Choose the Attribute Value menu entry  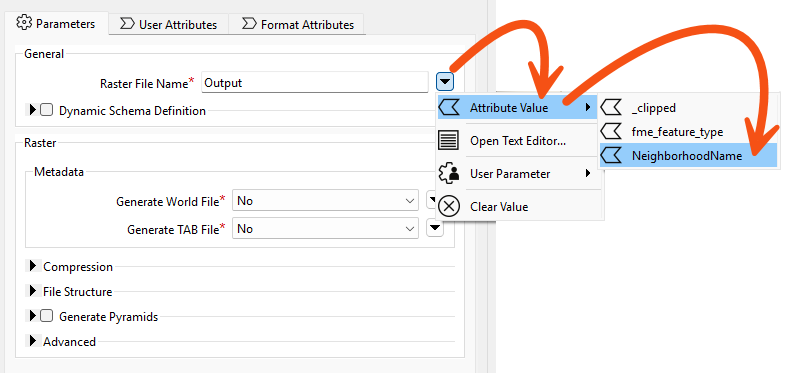tap(517, 108)
